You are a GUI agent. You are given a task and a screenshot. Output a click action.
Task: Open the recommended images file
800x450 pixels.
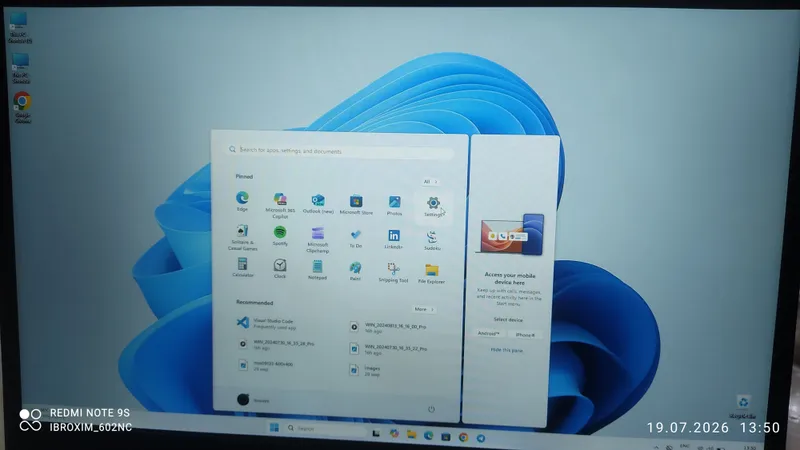click(x=365, y=370)
